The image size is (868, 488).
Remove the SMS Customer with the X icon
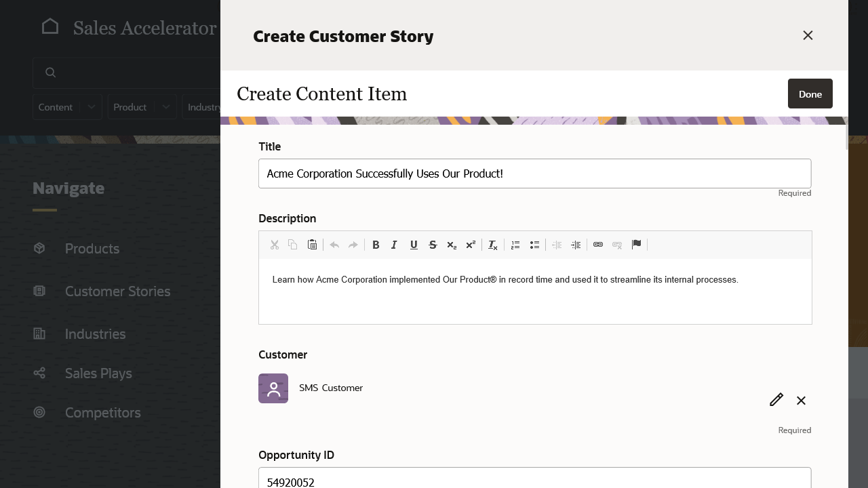point(801,401)
